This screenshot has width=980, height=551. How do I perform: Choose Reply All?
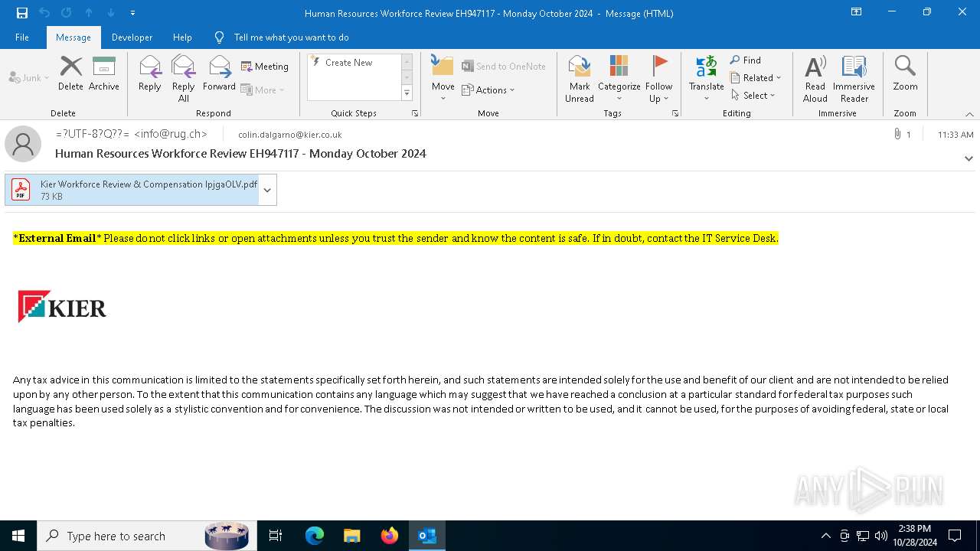click(x=183, y=78)
